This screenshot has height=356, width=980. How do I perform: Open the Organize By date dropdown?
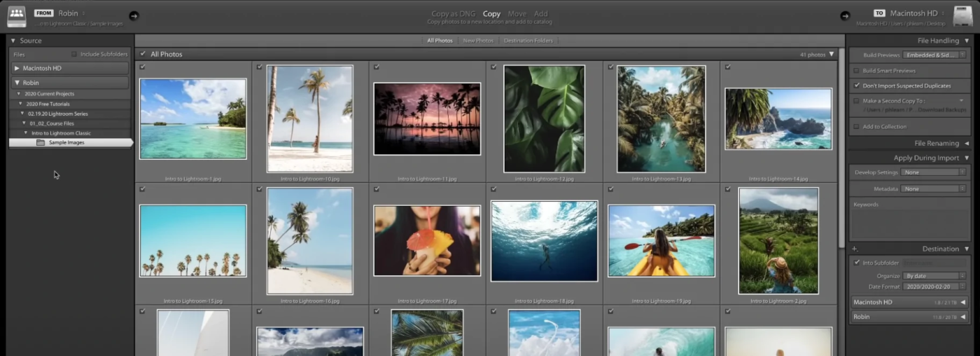pyautogui.click(x=934, y=276)
